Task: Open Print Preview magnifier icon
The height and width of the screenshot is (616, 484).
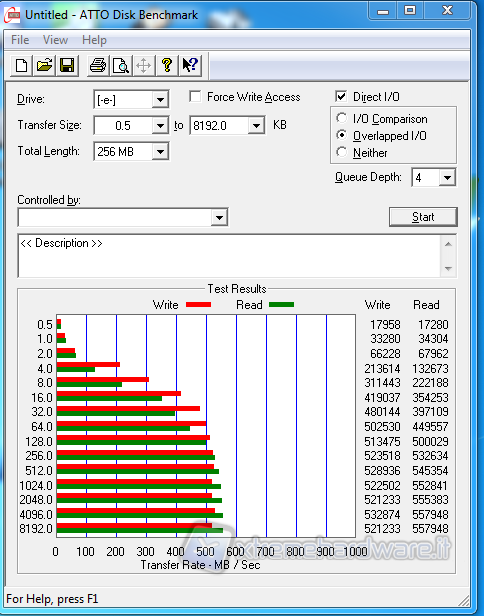Action: (x=120, y=65)
